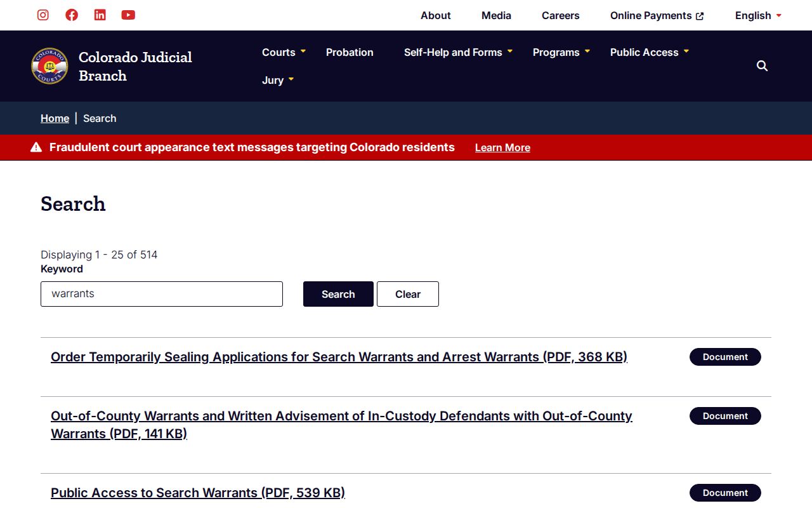Open the Careers page
The width and height of the screenshot is (812, 508).
561,15
